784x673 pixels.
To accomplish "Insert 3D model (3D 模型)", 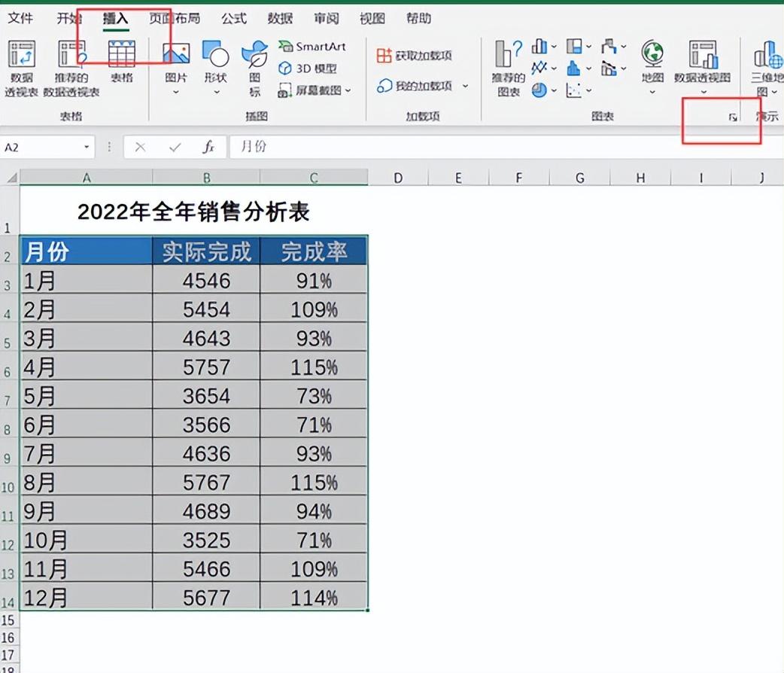I will pos(308,68).
